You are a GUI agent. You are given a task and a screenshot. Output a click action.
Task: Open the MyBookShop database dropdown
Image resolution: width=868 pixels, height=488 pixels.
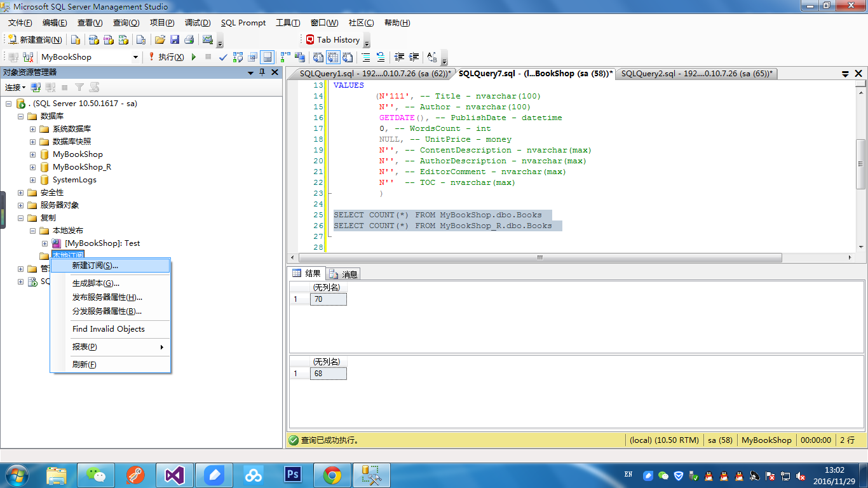point(135,57)
